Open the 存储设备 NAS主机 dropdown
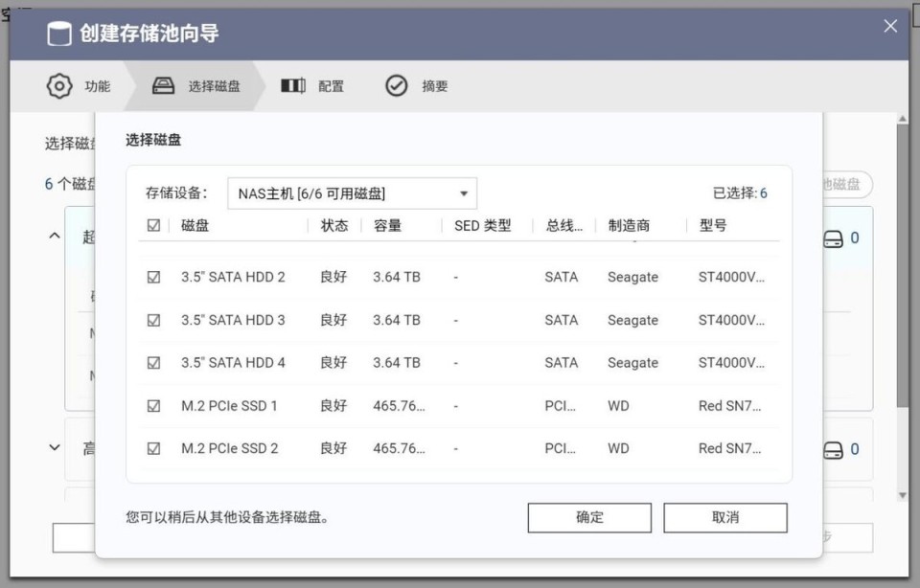The width and height of the screenshot is (920, 588). click(352, 192)
